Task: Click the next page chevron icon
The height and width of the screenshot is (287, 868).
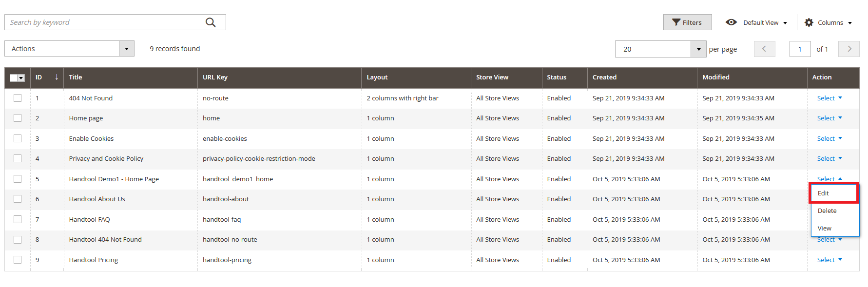Action: click(849, 49)
